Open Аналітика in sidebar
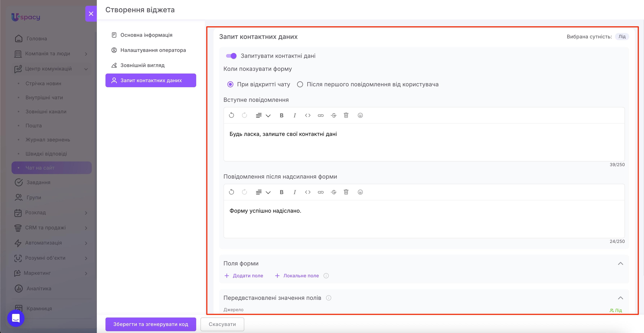 pyautogui.click(x=51, y=288)
